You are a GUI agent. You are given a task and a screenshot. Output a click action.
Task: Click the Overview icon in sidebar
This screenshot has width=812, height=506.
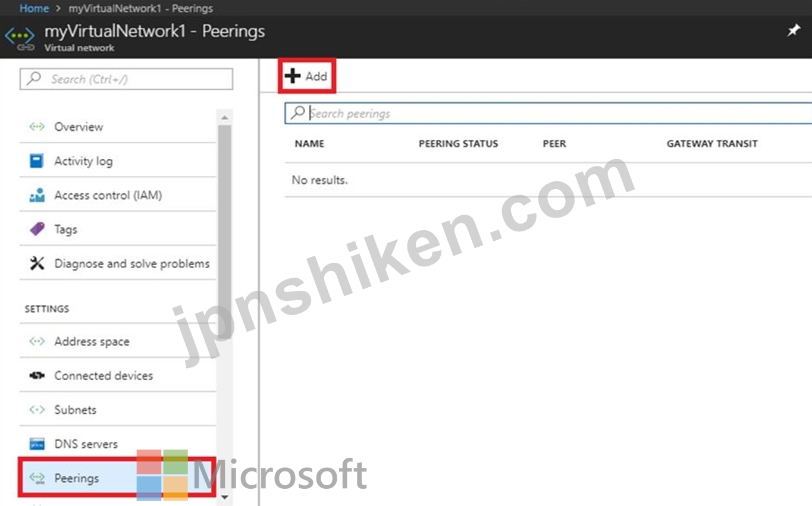coord(37,127)
